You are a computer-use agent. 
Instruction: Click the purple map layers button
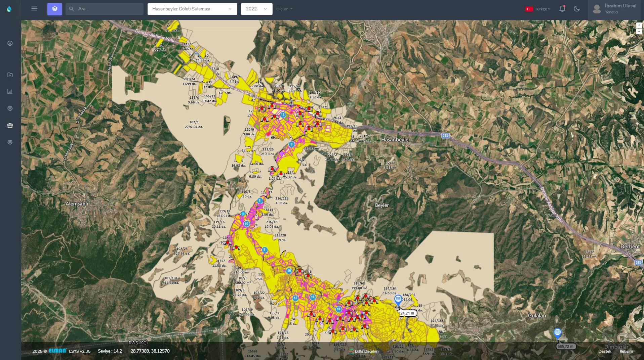coord(54,9)
